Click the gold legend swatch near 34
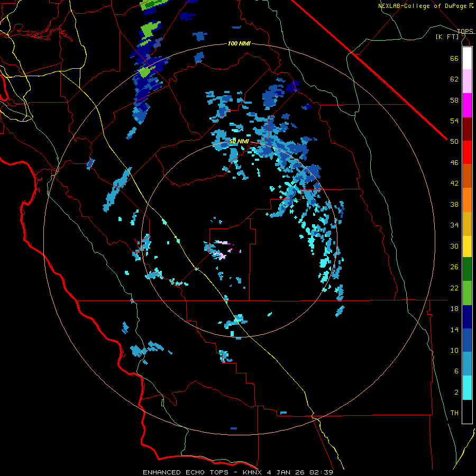 (x=467, y=224)
